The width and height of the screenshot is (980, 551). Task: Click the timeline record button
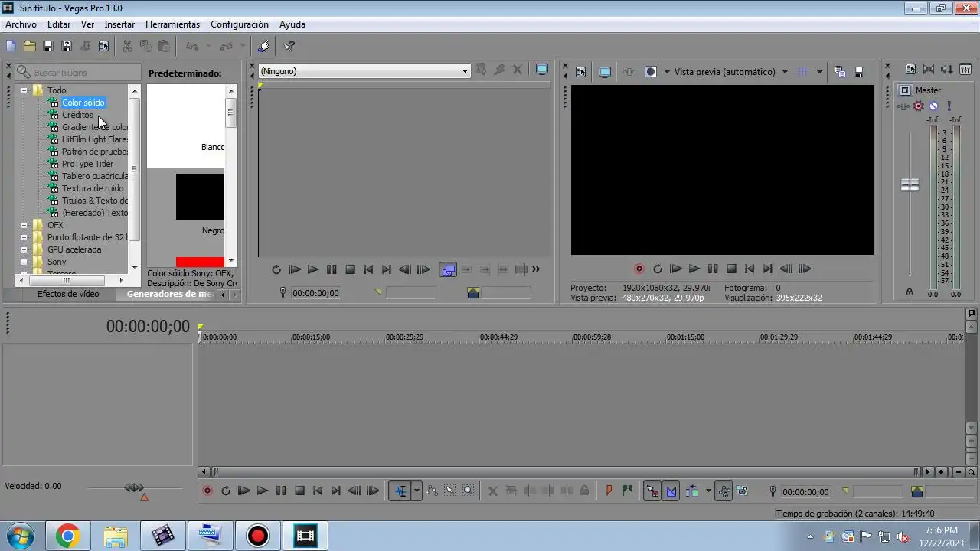coord(207,491)
